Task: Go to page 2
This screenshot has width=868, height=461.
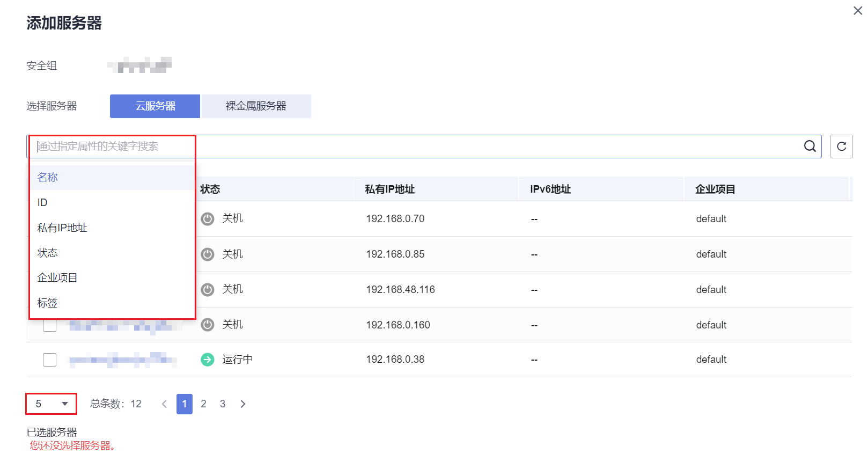Action: pyautogui.click(x=203, y=404)
